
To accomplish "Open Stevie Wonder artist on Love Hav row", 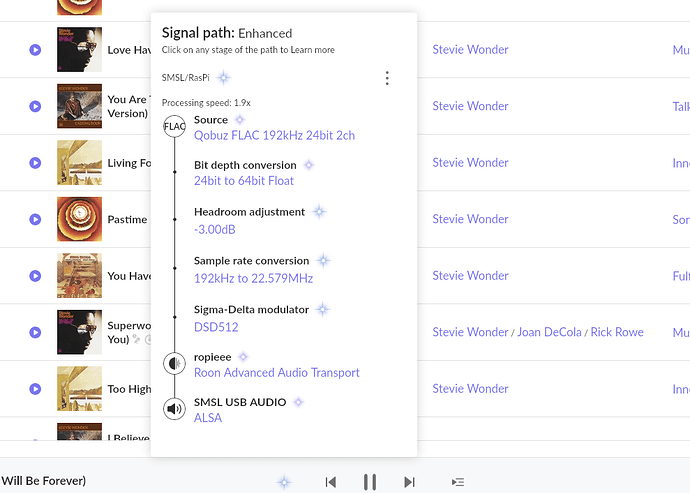I will 470,49.
